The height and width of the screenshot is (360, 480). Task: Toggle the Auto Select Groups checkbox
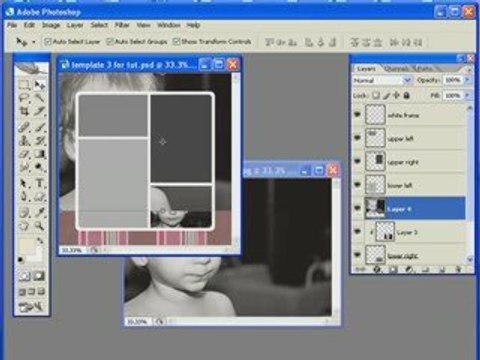tap(110, 42)
